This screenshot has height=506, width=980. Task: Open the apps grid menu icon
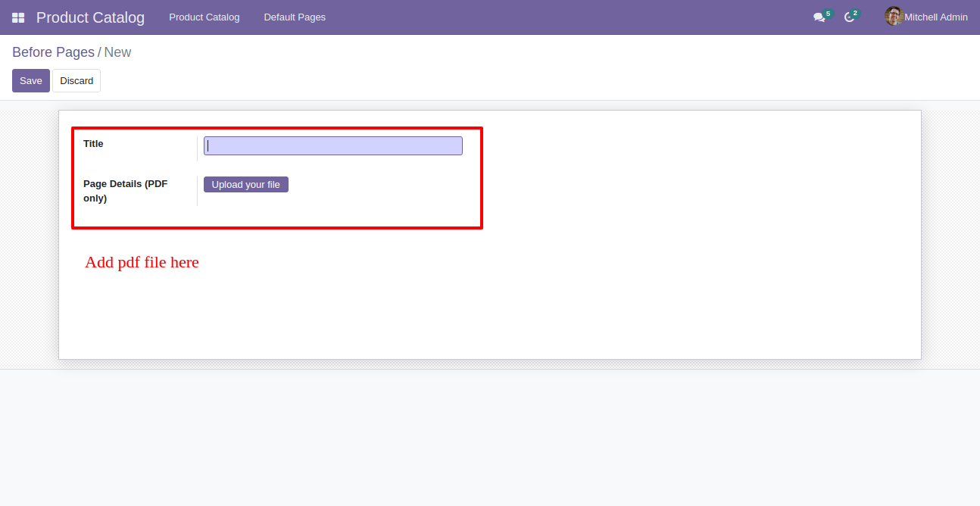(x=18, y=17)
